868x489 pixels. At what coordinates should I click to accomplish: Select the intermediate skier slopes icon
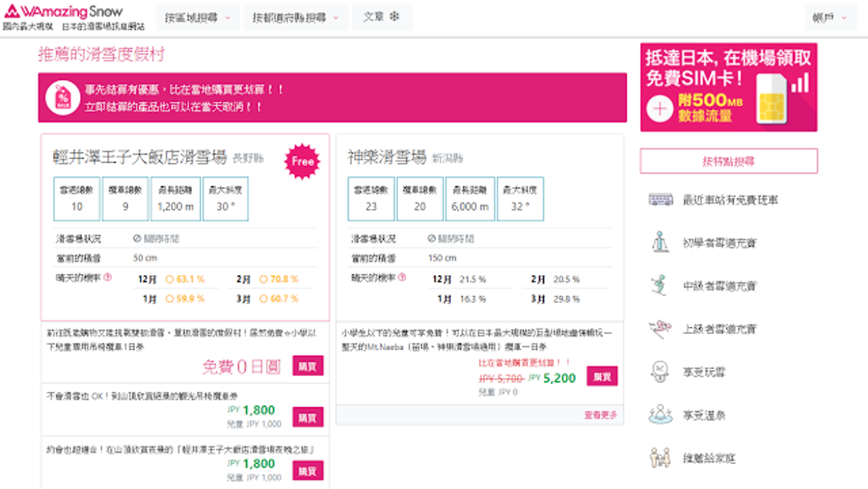(x=660, y=285)
